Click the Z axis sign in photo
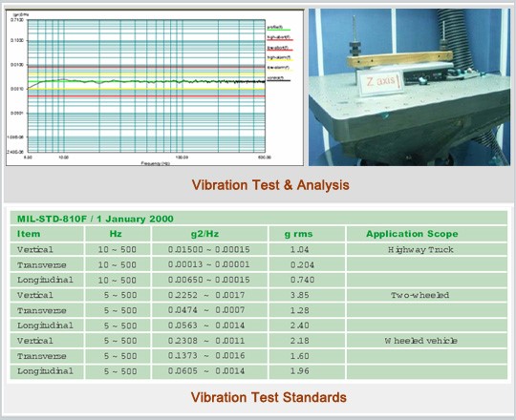 point(380,81)
